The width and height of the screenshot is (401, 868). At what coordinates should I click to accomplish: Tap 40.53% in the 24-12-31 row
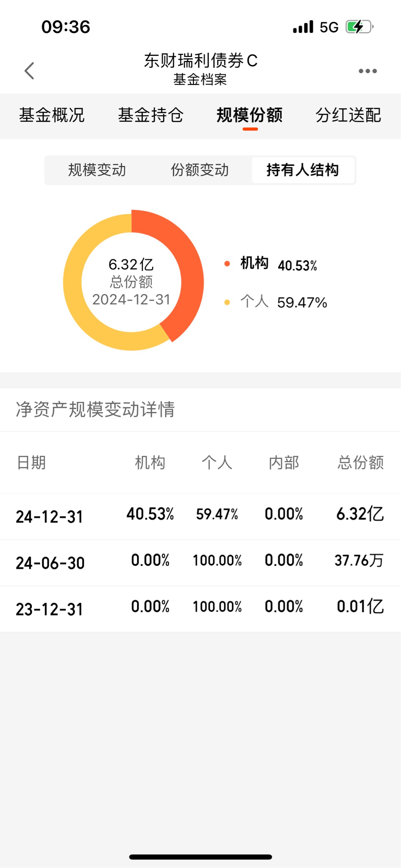(x=150, y=514)
